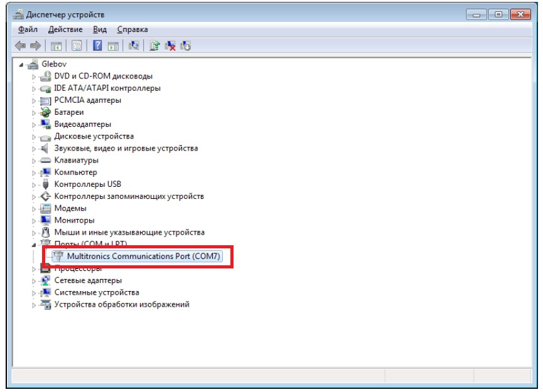This screenshot has height=392, width=543.
Task: Click the DVD и CD-ROM drive icon
Action: tap(45, 76)
